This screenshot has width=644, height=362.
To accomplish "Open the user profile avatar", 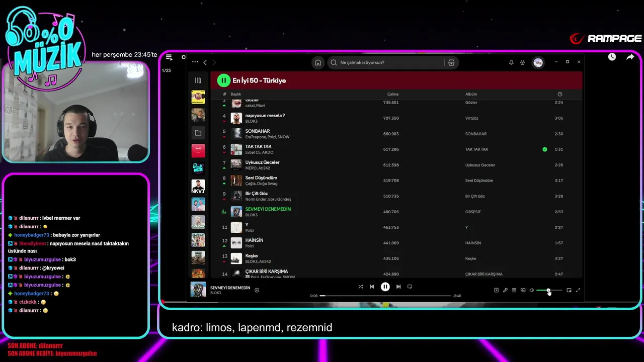I will click(538, 62).
